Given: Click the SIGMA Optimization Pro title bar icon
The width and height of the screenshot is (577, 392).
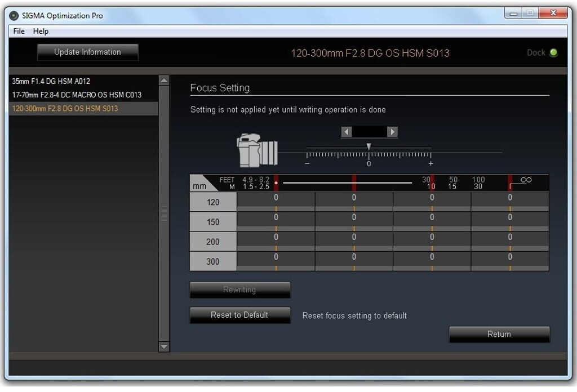Looking at the screenshot, I should click(14, 15).
